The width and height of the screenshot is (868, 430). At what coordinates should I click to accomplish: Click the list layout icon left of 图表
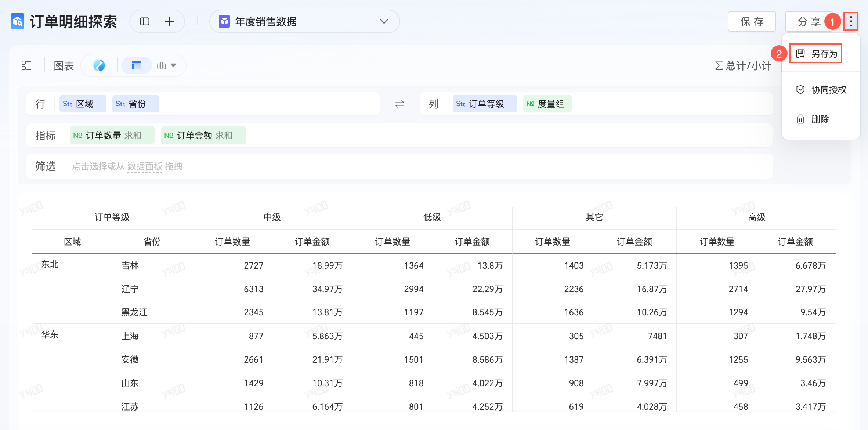26,65
